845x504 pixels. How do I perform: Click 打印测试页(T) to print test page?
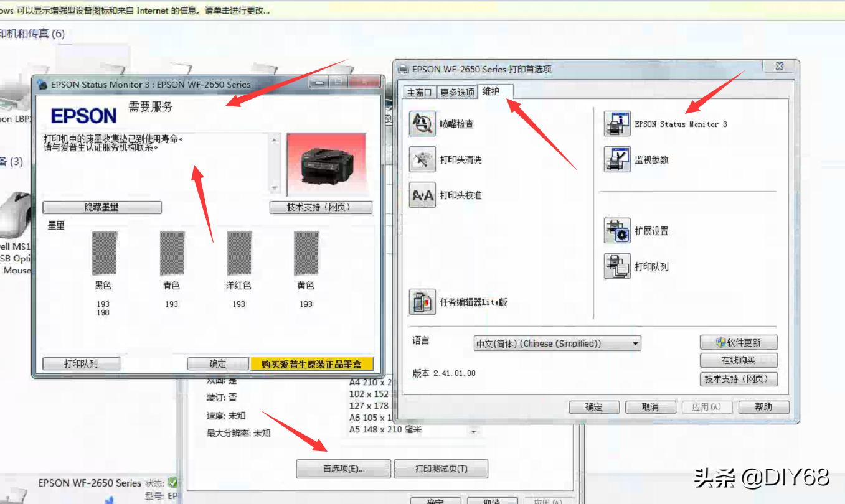441,469
